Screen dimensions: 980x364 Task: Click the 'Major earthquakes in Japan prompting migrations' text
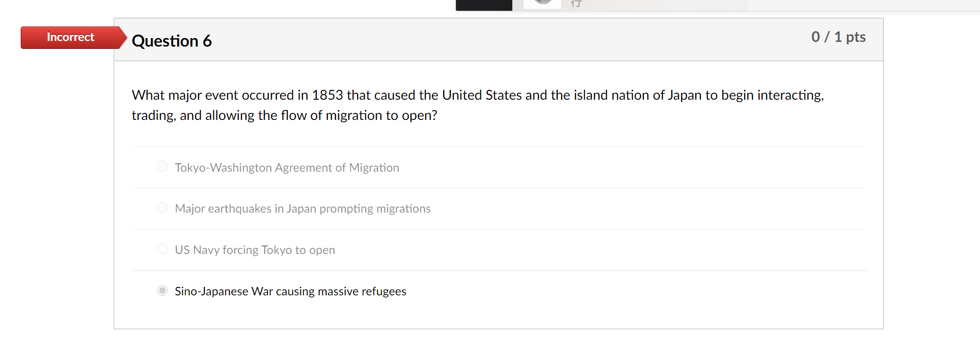[x=303, y=209]
